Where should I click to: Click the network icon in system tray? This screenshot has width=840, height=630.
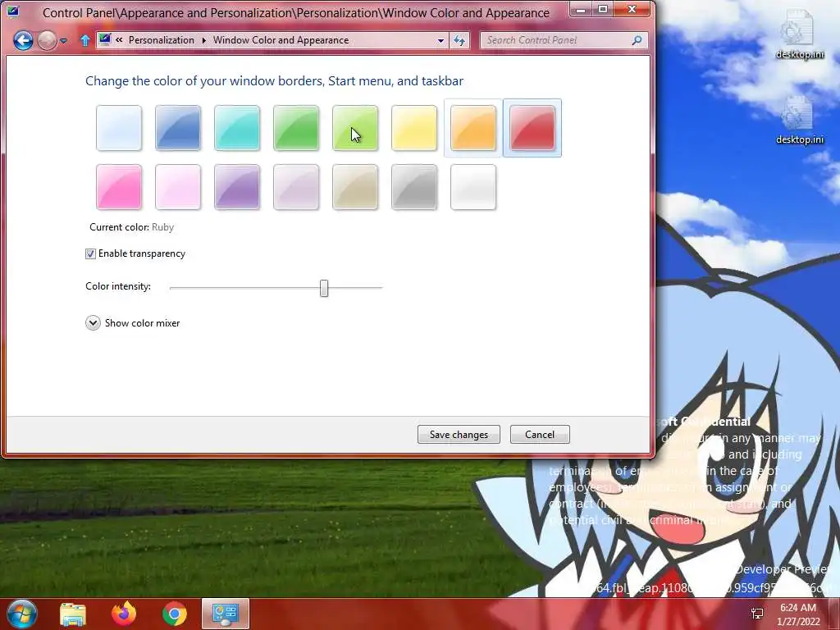coord(757,614)
